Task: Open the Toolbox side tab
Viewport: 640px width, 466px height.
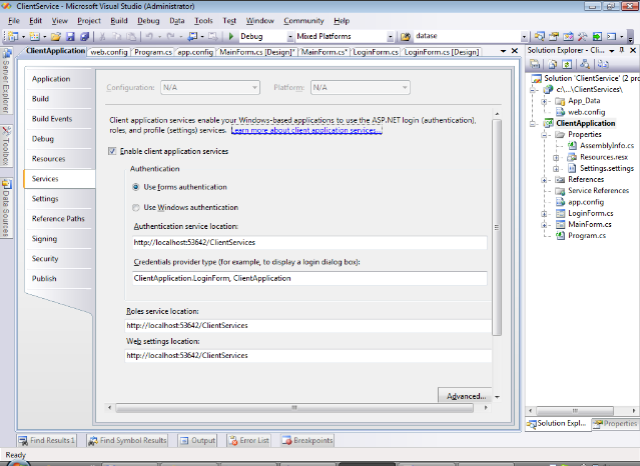Action: pos(6,146)
